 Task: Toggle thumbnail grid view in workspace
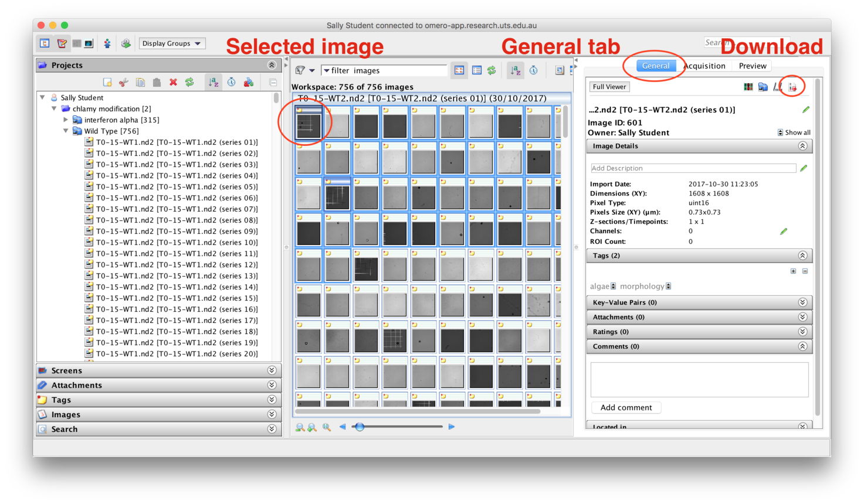[459, 70]
